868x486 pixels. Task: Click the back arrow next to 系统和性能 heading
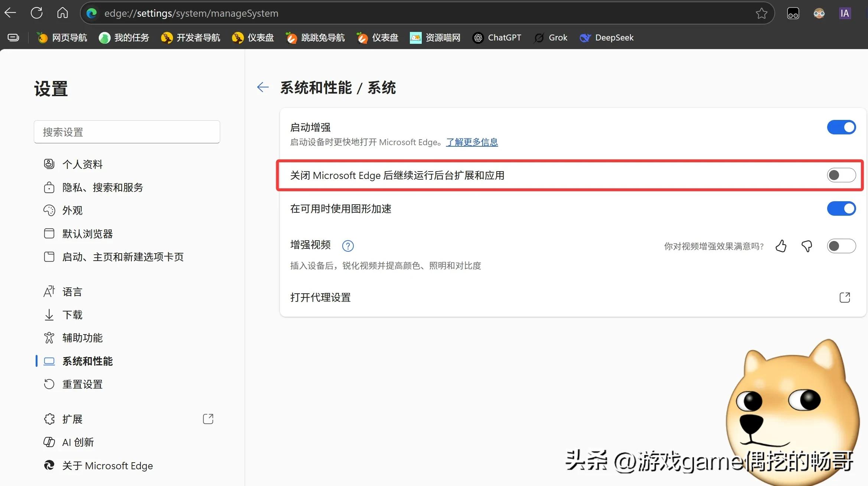tap(263, 87)
